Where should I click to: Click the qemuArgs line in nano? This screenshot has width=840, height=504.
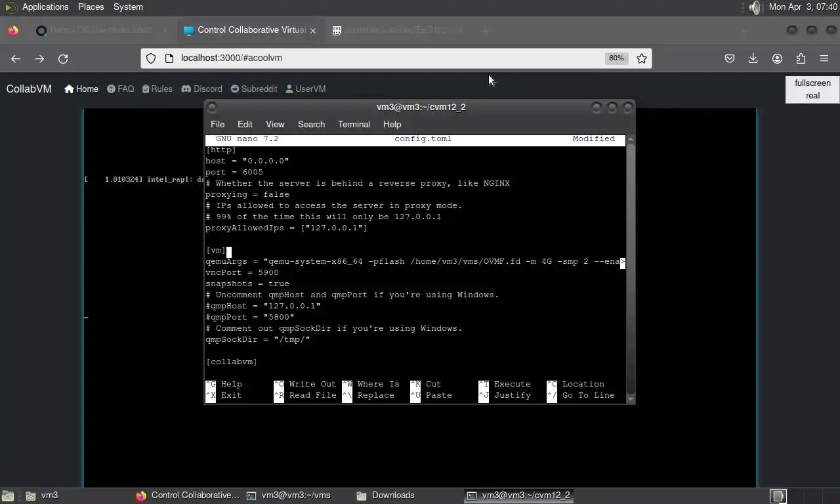(x=415, y=261)
